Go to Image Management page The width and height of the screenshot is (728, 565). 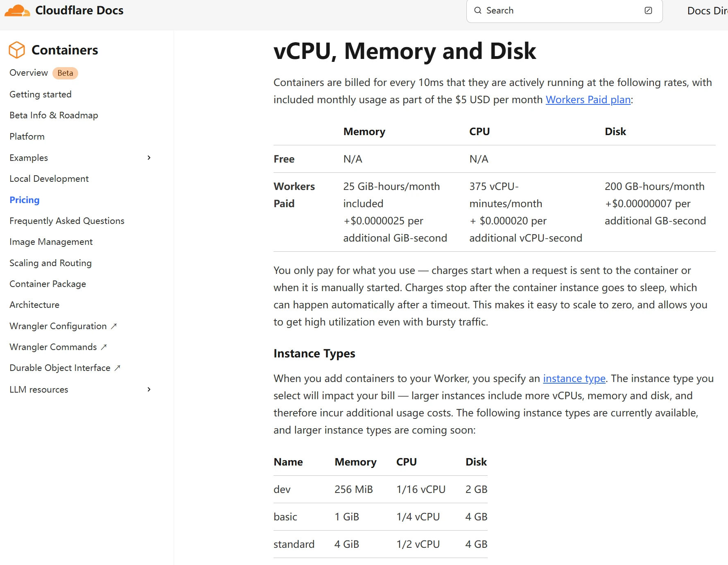pos(51,242)
